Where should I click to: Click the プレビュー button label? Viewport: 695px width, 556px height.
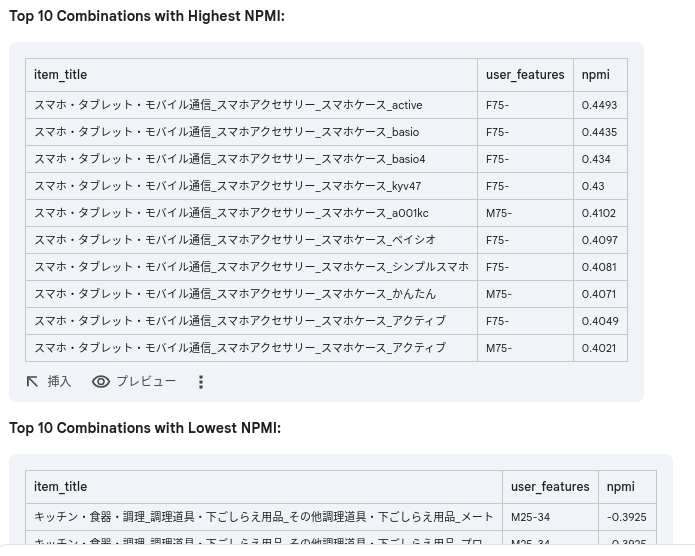[146, 382]
